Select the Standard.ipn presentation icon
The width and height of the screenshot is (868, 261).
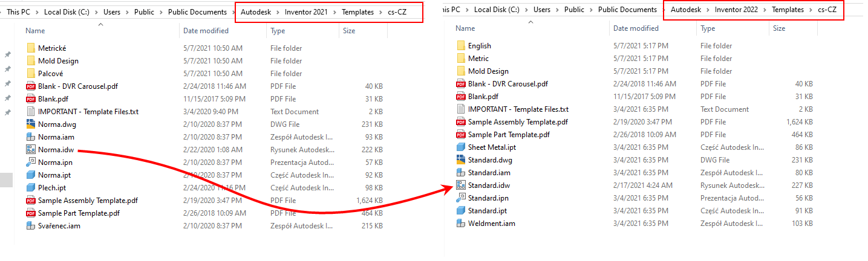click(461, 198)
